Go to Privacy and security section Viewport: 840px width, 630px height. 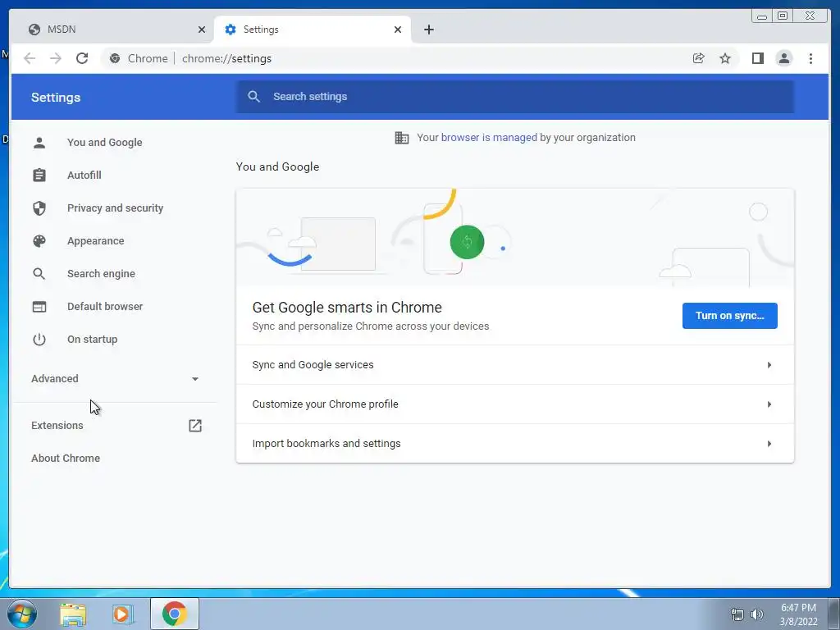click(x=113, y=208)
